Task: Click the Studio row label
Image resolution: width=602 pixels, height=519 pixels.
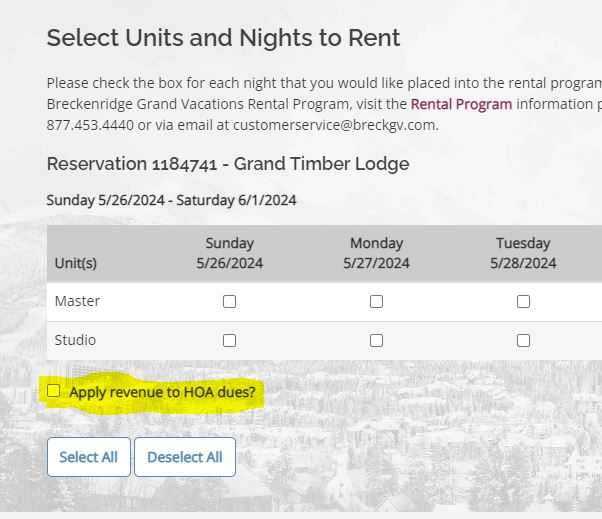Action: coord(75,340)
